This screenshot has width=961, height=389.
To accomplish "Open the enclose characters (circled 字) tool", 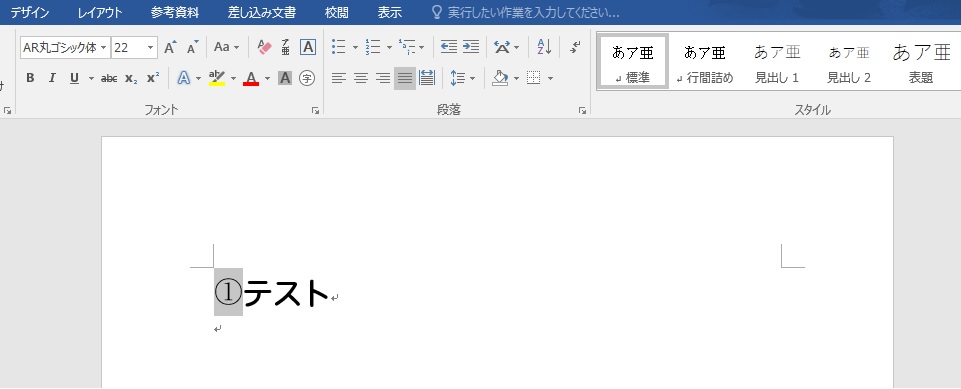I will click(x=307, y=78).
